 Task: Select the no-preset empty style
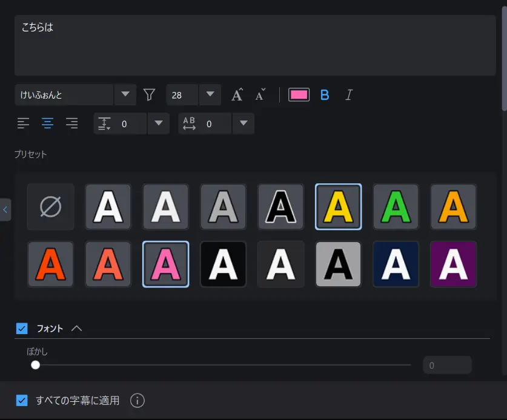tap(50, 207)
